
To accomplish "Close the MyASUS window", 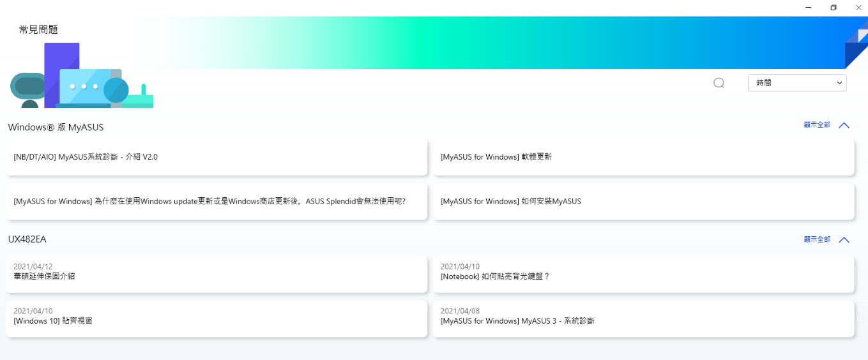I will [858, 8].
